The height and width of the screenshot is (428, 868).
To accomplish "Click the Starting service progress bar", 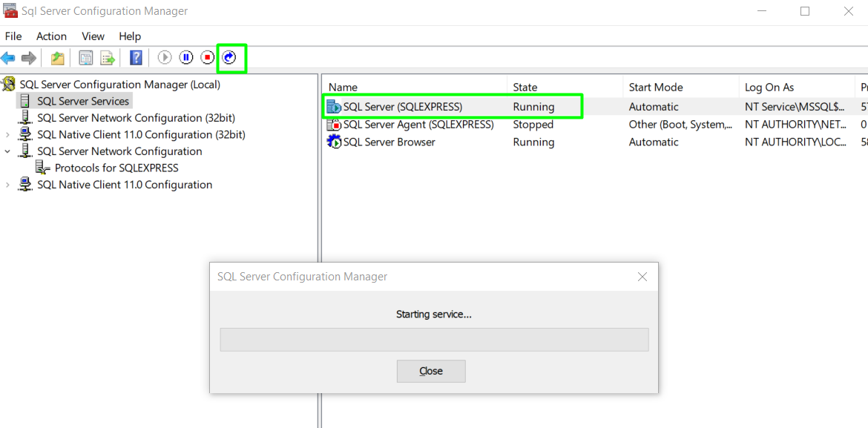I will 435,340.
